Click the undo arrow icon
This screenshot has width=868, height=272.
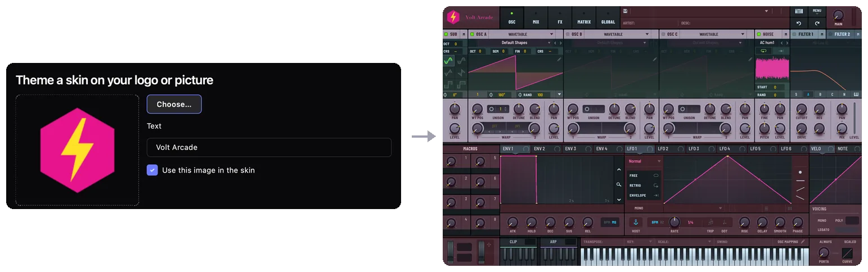799,23
